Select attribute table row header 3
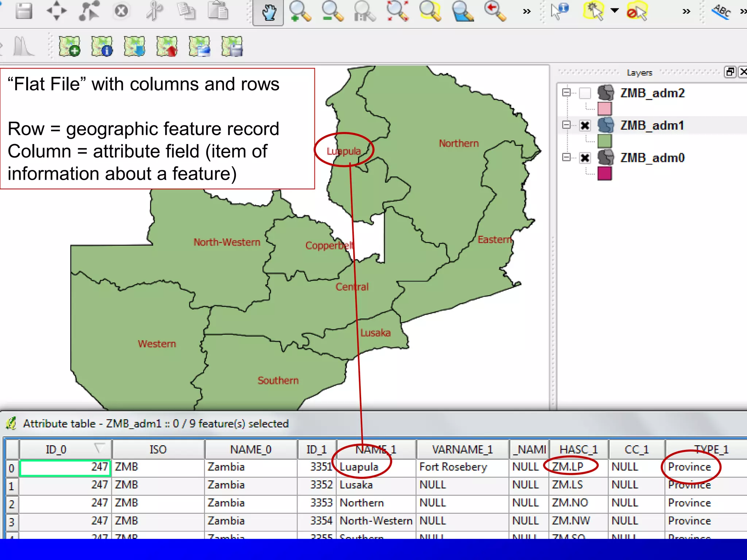The image size is (747, 560). (x=12, y=522)
